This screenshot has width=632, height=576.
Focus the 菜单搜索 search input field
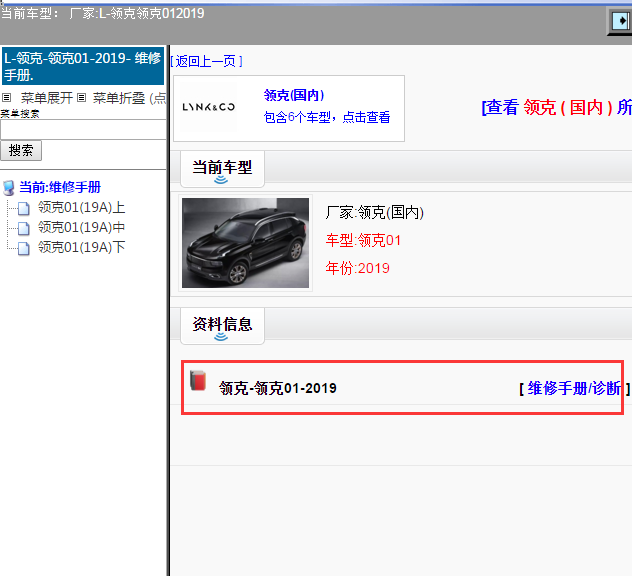(83, 129)
